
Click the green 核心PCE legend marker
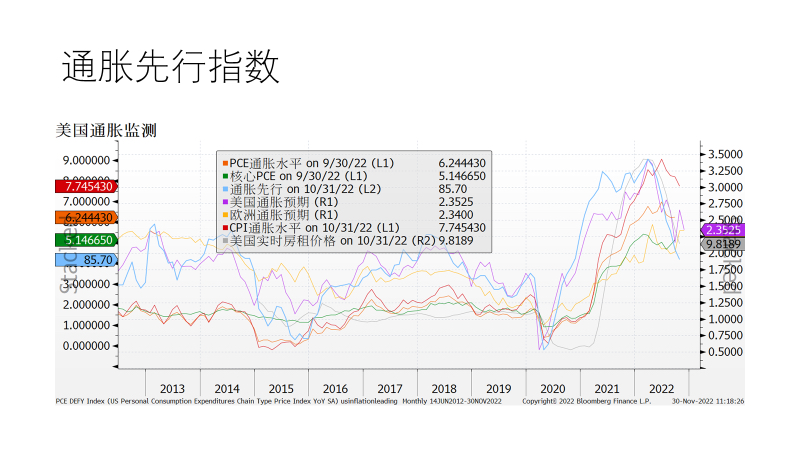(x=226, y=175)
